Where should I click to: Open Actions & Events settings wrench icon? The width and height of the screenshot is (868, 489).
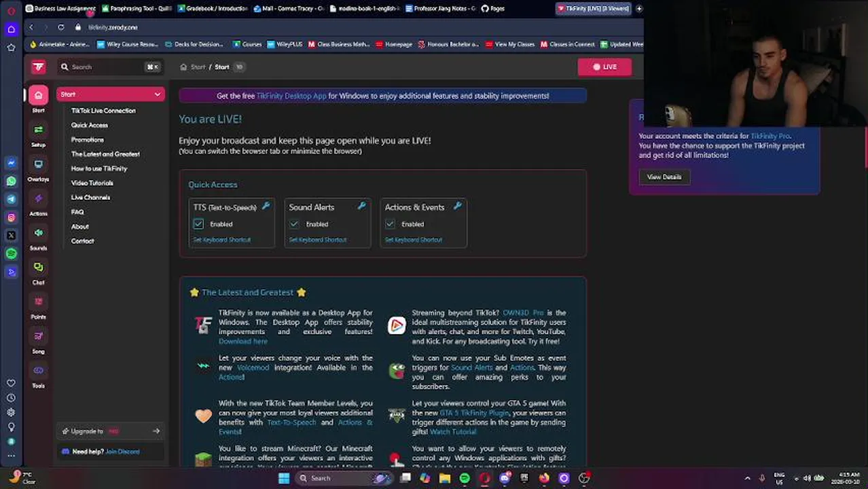tap(457, 206)
